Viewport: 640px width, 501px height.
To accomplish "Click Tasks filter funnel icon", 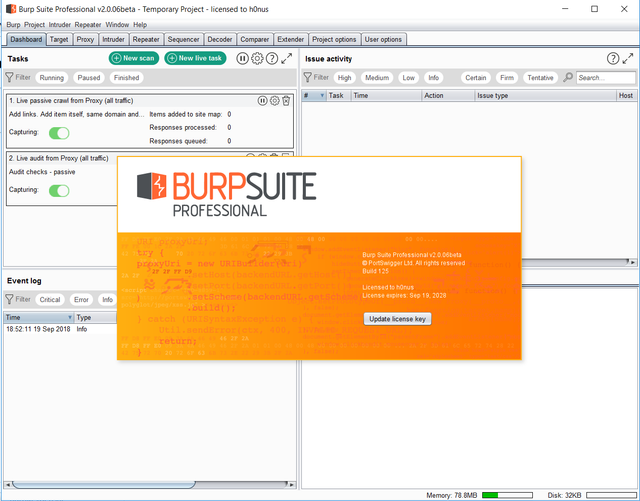I will (x=9, y=77).
